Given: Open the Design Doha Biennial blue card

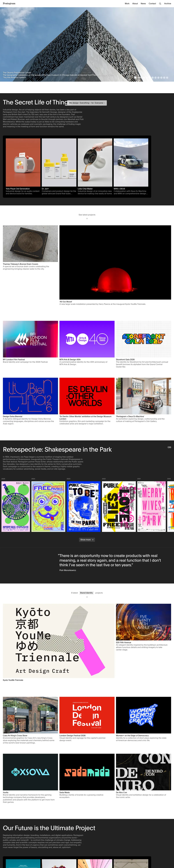Looking at the screenshot, I should click(x=30, y=396).
